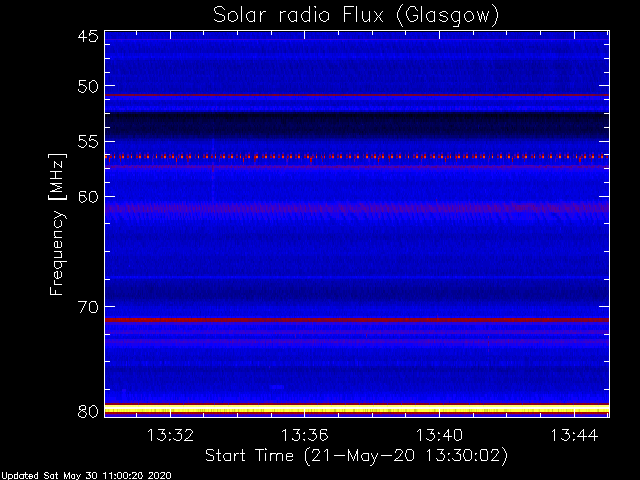Click the 45 frequency axis label
The height and width of the screenshot is (480, 640).
pyautogui.click(x=88, y=36)
